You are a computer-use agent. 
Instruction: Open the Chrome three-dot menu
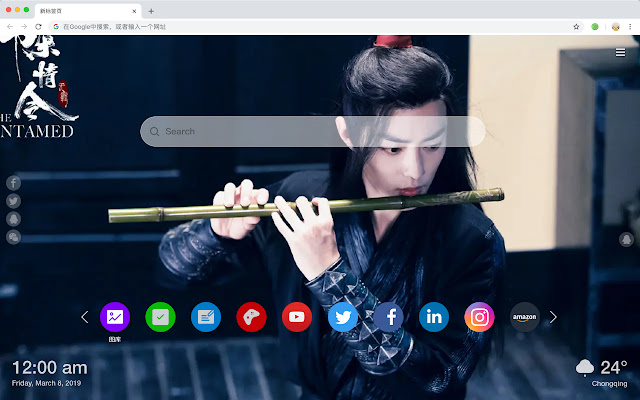point(630,27)
